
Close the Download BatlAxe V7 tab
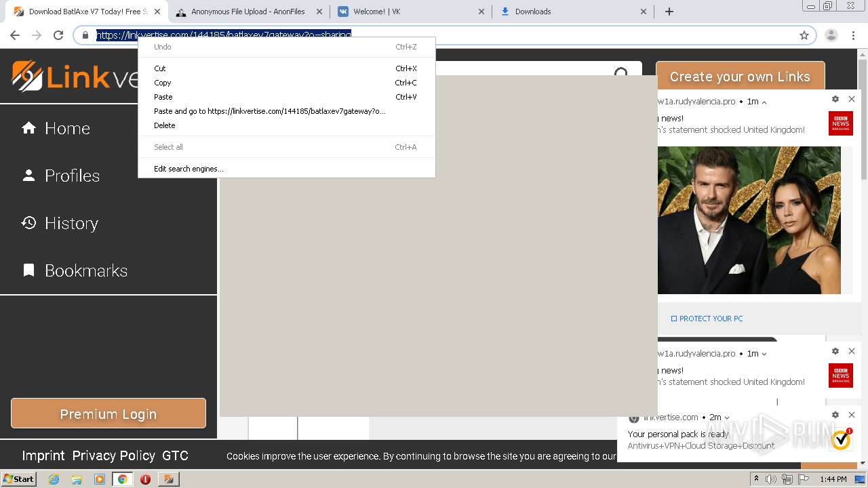[x=157, y=12]
